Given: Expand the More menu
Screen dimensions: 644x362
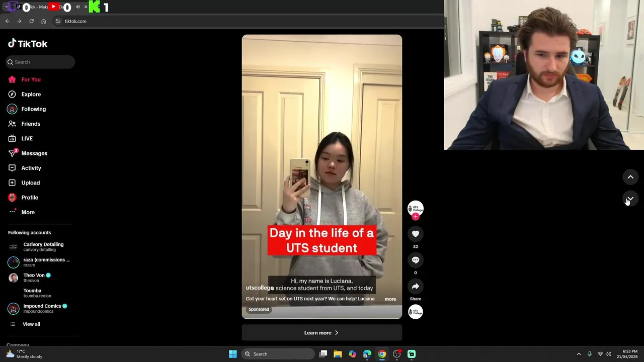Looking at the screenshot, I should pyautogui.click(x=28, y=212).
